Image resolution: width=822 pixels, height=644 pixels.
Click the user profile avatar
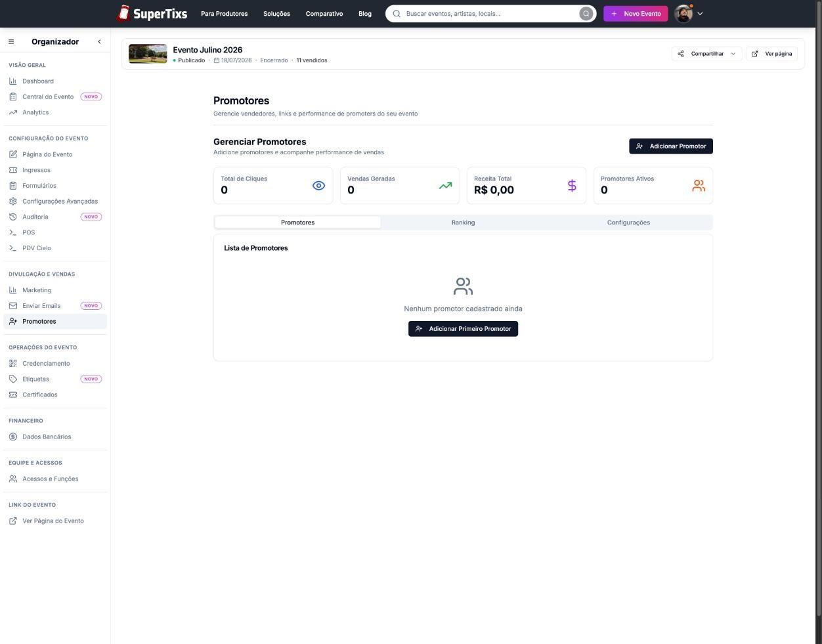pos(683,14)
